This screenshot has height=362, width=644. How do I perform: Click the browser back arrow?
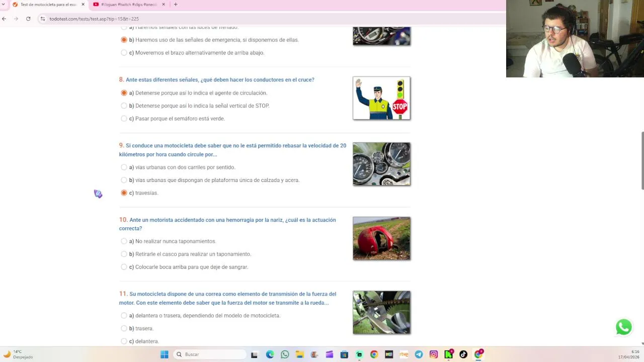(4, 19)
